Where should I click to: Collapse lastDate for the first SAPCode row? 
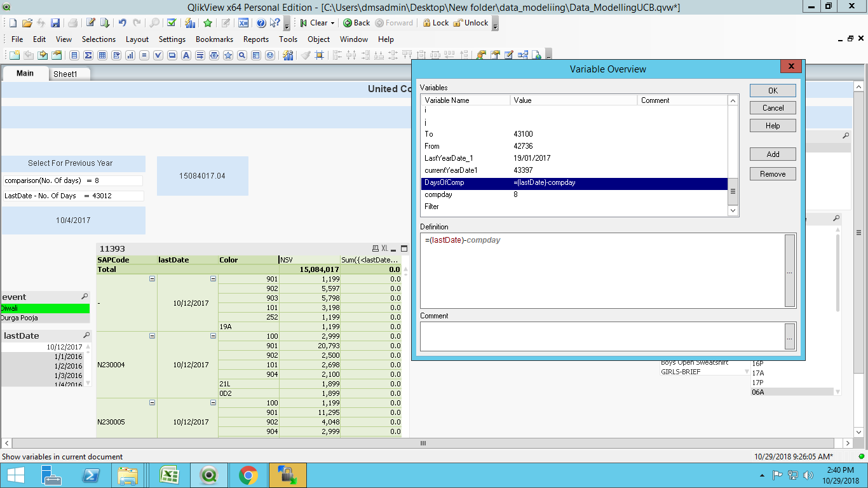coord(213,279)
